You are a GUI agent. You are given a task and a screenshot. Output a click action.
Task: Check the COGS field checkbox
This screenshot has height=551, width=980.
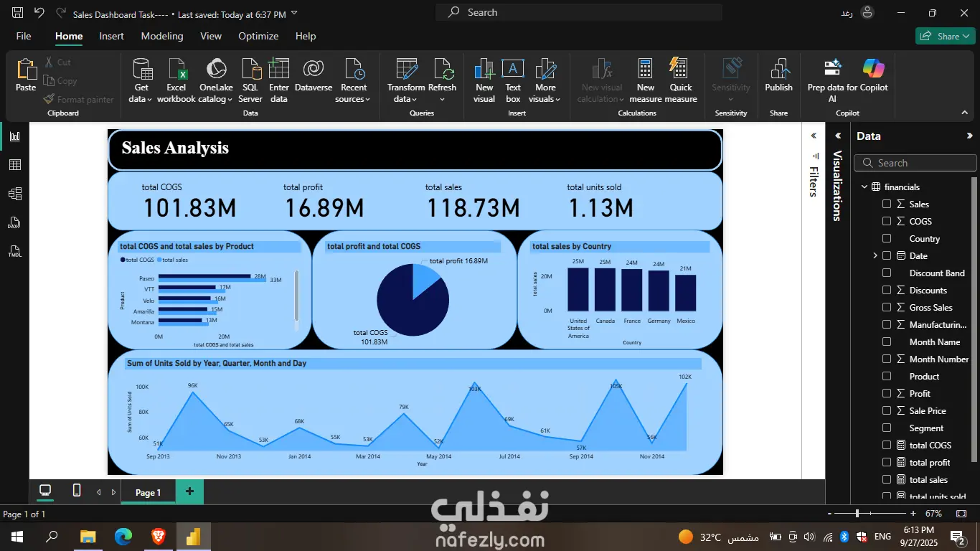pos(887,222)
